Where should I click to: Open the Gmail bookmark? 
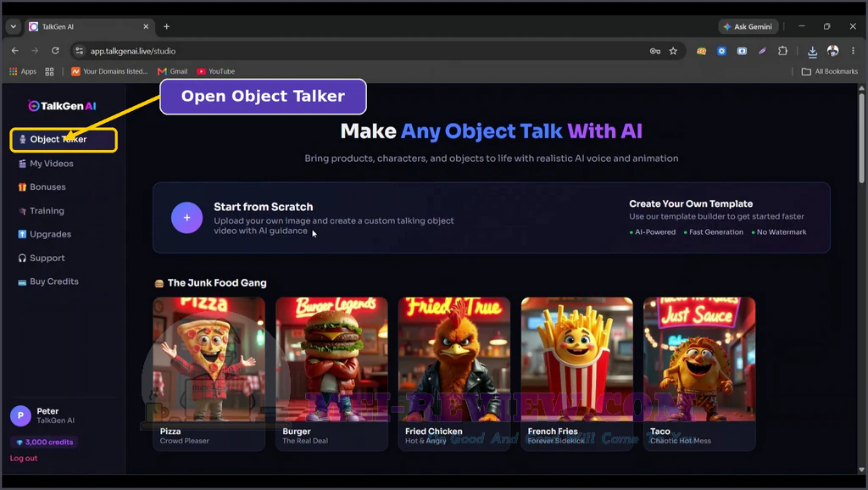click(173, 71)
